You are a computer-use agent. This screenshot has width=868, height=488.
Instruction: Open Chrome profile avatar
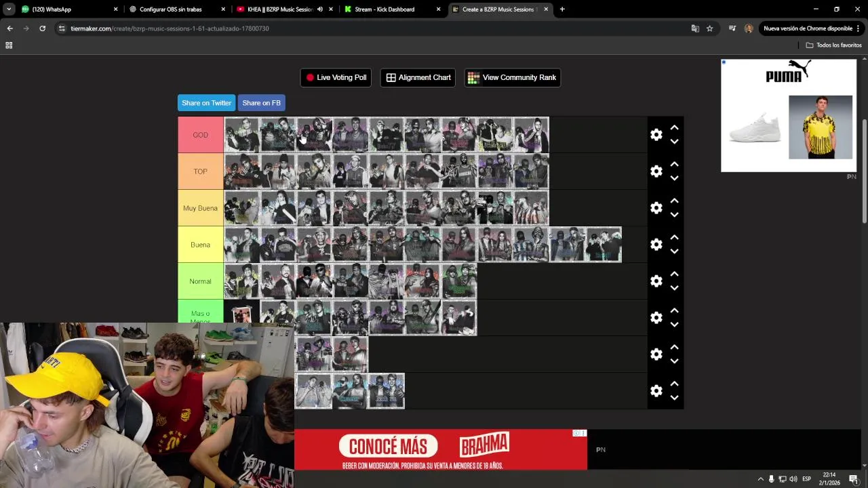[x=749, y=28]
